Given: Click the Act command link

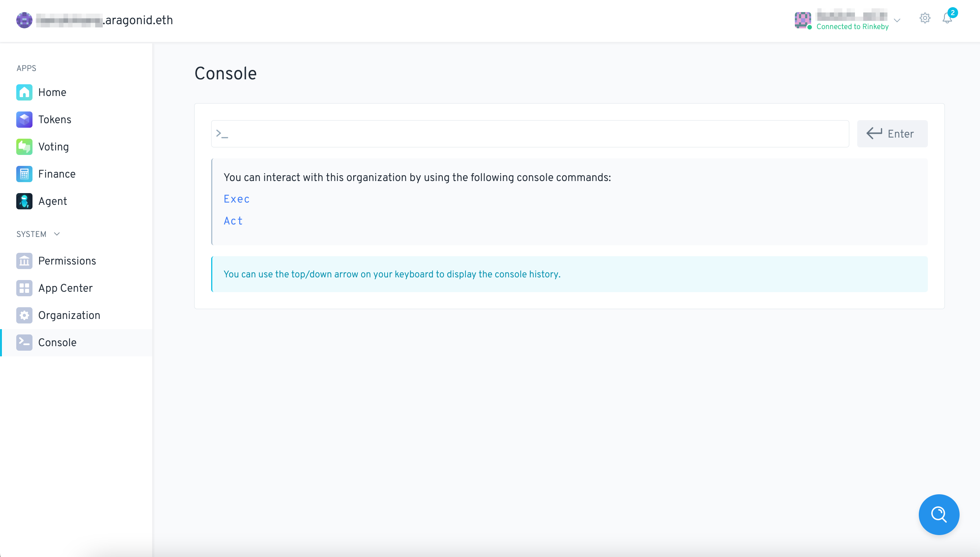Looking at the screenshot, I should click(233, 221).
